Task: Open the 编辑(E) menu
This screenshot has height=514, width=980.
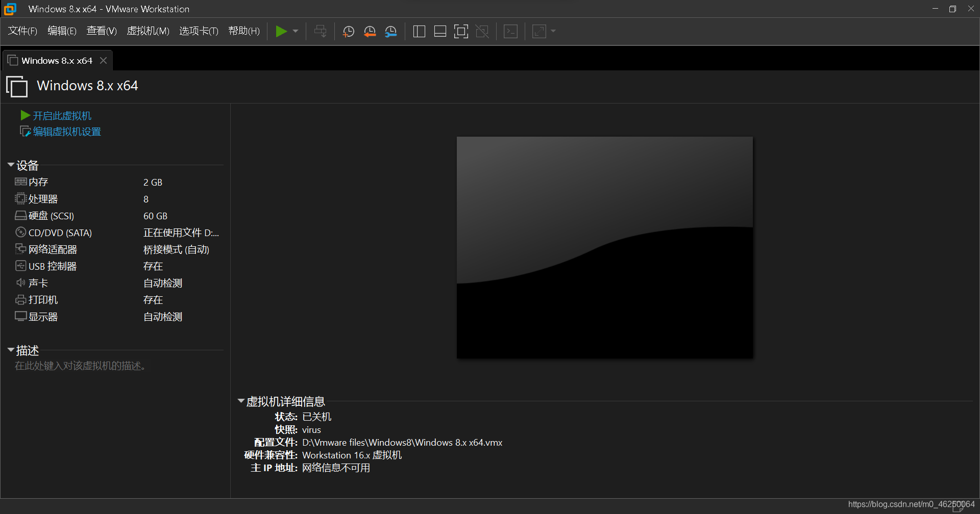Action: pyautogui.click(x=62, y=31)
